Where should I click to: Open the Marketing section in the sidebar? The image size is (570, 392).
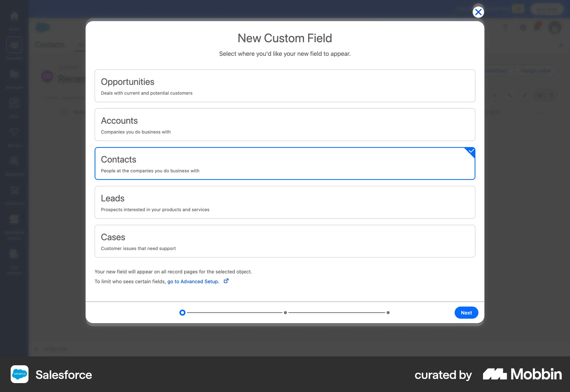(x=14, y=164)
